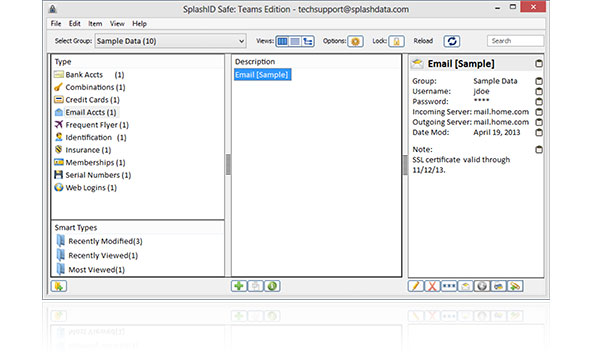Click the Options gear icon

355,41
